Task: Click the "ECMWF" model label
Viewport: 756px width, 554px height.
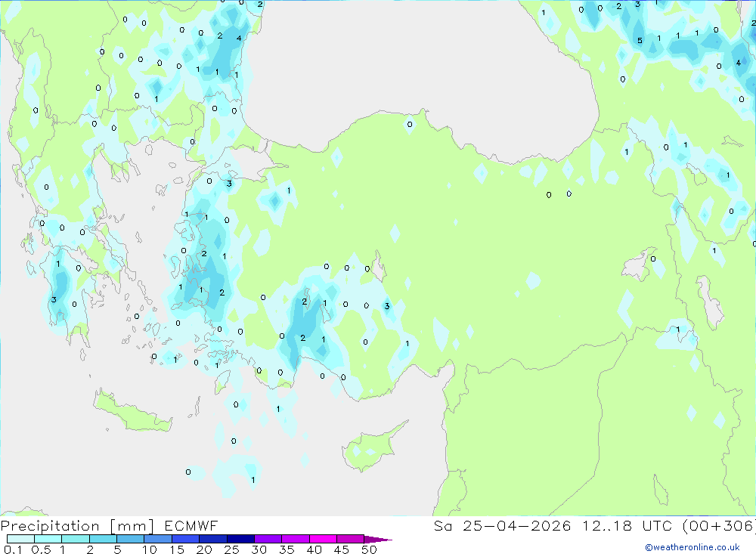Action: click(191, 525)
